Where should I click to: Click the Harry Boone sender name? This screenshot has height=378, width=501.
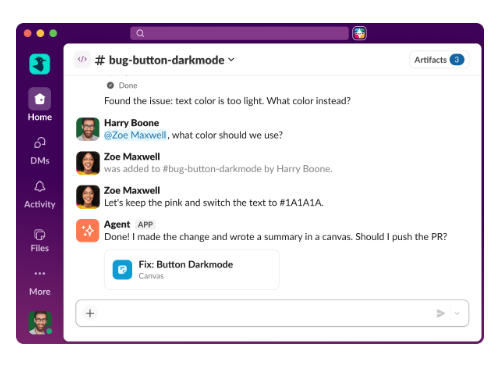click(131, 123)
